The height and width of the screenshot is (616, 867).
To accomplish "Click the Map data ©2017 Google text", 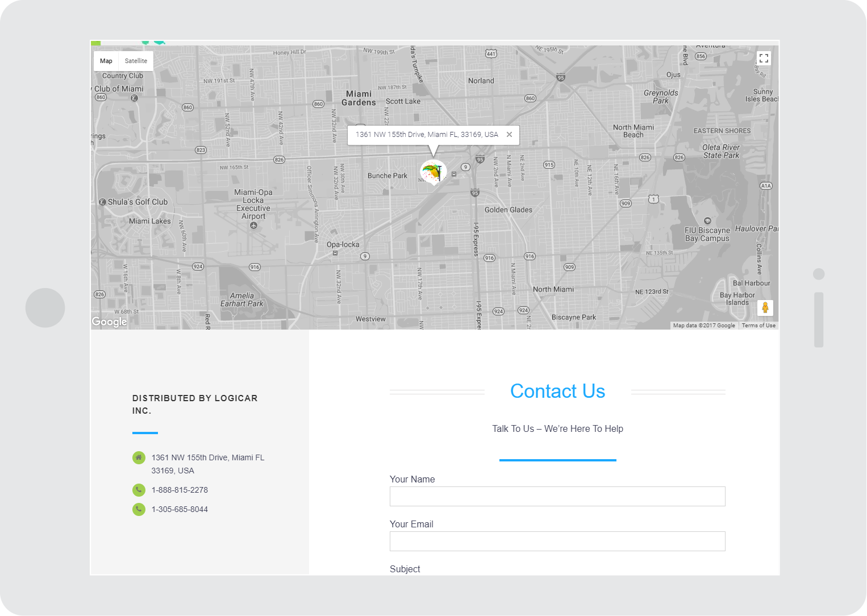I will pos(704,326).
